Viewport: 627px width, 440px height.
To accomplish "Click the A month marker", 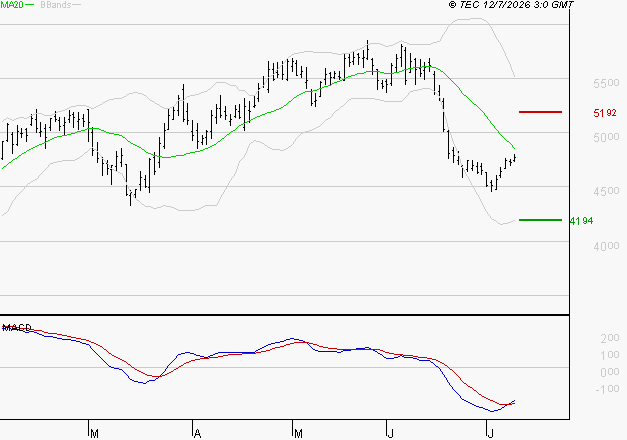I will pyautogui.click(x=197, y=434).
